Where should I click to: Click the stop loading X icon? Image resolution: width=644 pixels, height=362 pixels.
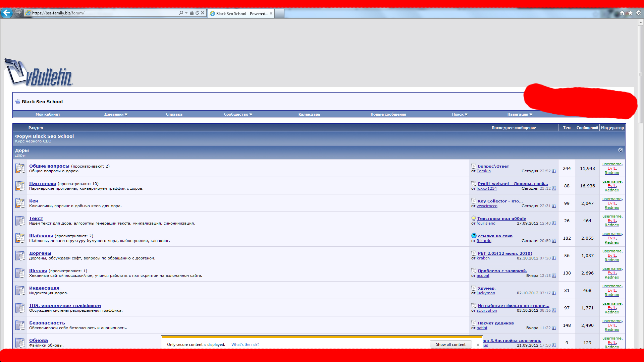point(203,13)
